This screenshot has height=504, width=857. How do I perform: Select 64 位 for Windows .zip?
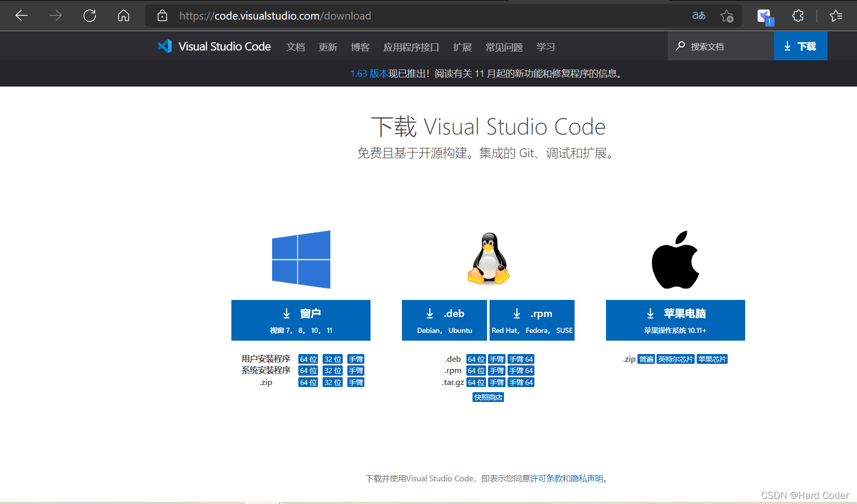(x=308, y=382)
